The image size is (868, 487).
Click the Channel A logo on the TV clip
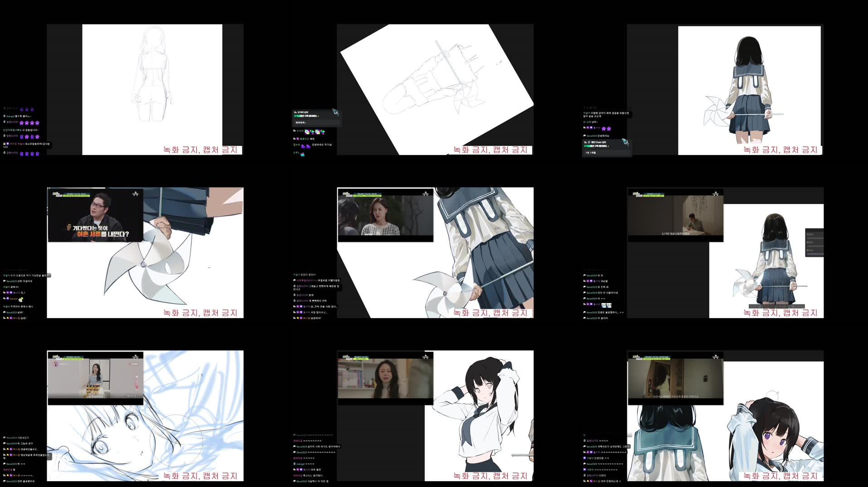coord(135,194)
